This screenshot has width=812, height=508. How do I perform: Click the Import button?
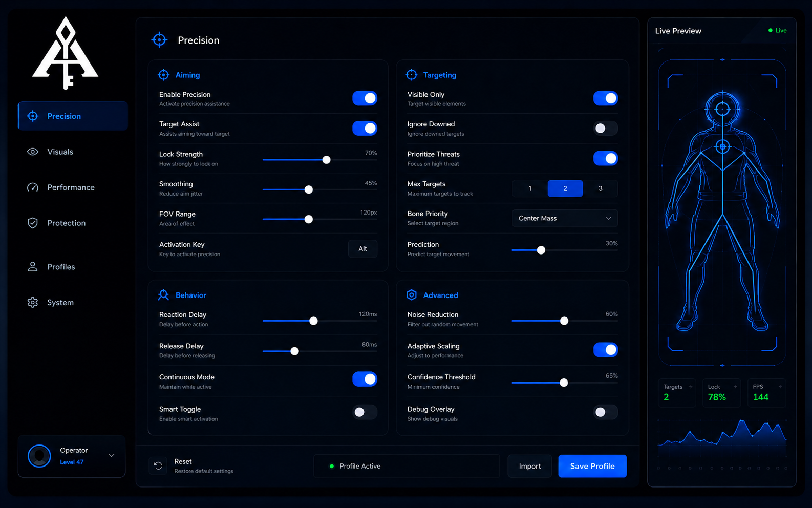point(530,466)
